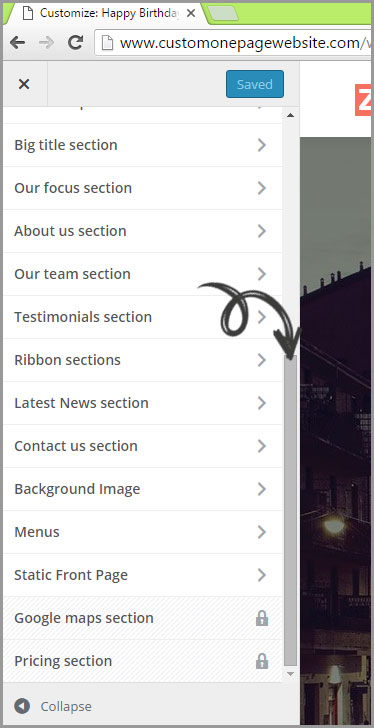The image size is (374, 728).
Task: Click lock icon beside Google maps section
Action: pos(262,618)
